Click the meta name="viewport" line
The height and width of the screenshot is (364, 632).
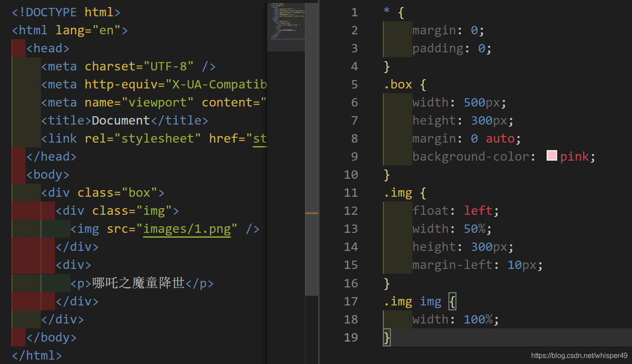154,103
